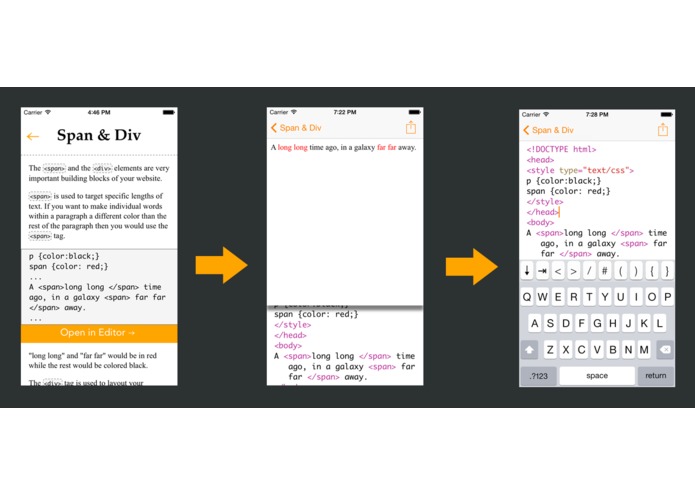
Task: Tap the K key
Action: coord(644,323)
